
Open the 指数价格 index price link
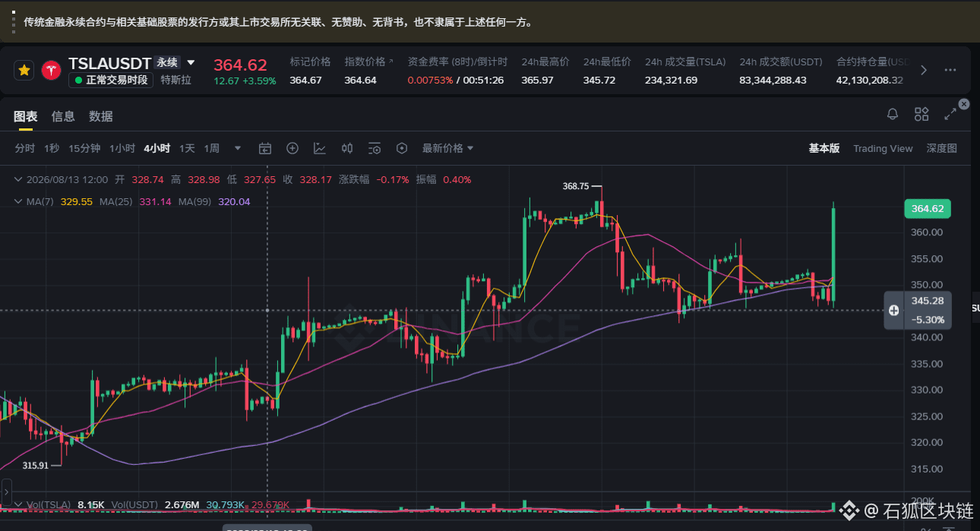369,62
